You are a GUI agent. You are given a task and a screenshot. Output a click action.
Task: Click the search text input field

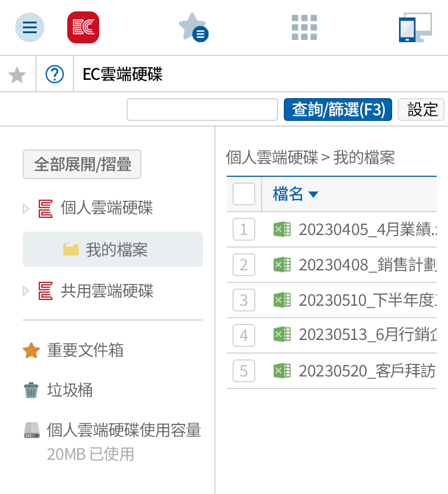coord(202,110)
